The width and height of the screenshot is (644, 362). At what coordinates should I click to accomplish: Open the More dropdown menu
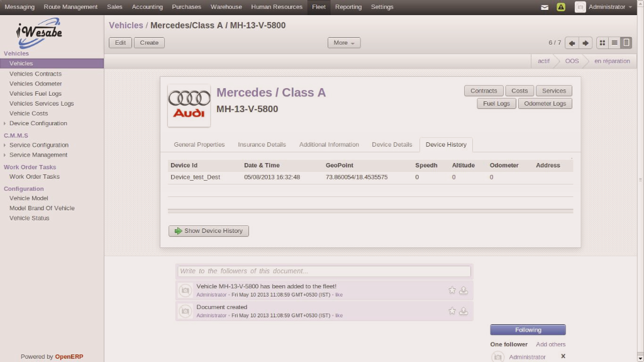pos(343,43)
